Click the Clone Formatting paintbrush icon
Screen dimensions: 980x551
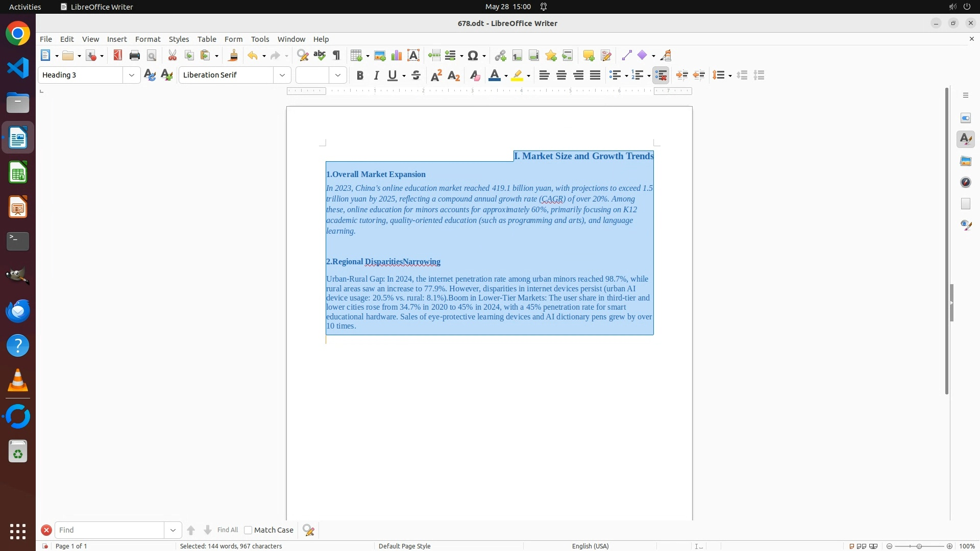point(233,56)
